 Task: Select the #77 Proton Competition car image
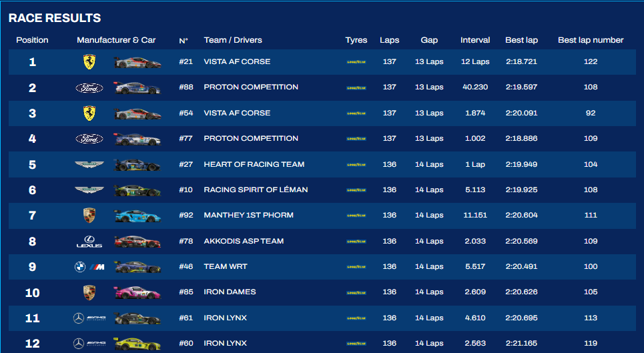(137, 139)
